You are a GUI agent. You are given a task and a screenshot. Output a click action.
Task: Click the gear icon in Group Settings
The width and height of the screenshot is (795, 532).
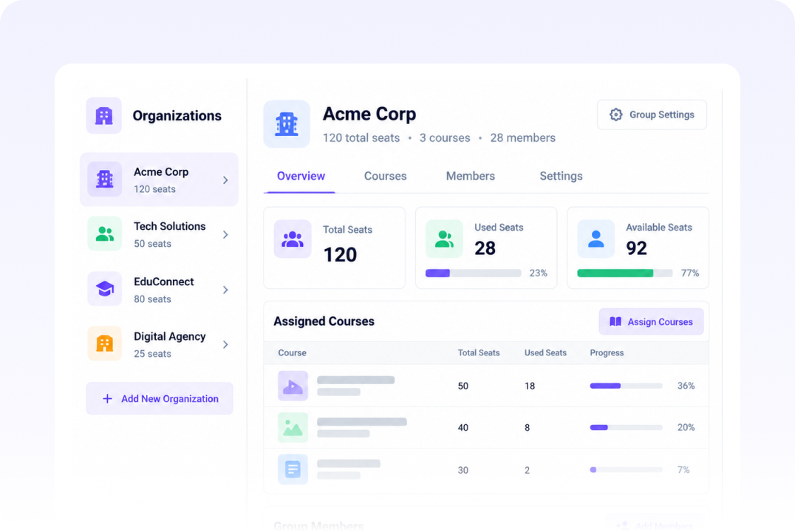pos(616,115)
